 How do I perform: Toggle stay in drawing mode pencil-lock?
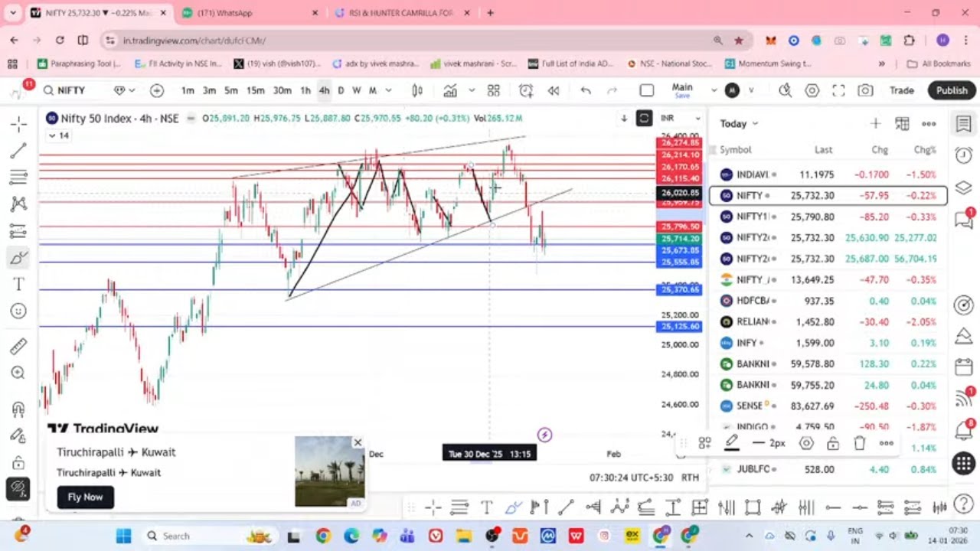(18, 435)
